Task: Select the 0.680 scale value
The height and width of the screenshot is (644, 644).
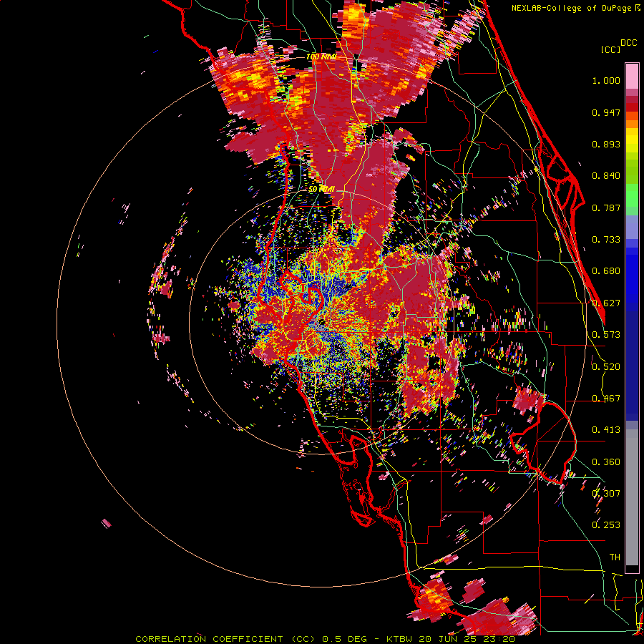Action: (x=606, y=271)
